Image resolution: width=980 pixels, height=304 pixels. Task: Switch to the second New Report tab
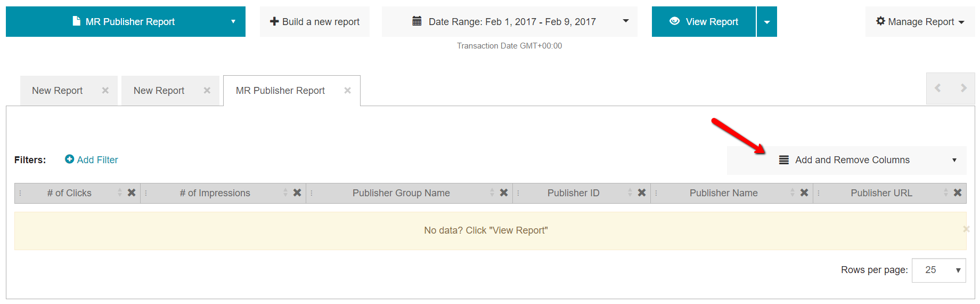[159, 91]
